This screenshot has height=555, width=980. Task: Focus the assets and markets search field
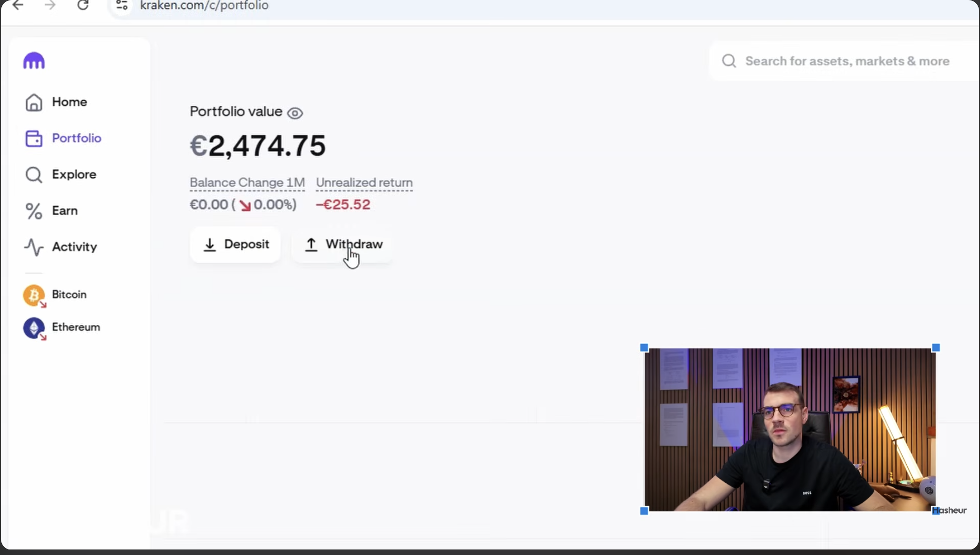tap(847, 61)
